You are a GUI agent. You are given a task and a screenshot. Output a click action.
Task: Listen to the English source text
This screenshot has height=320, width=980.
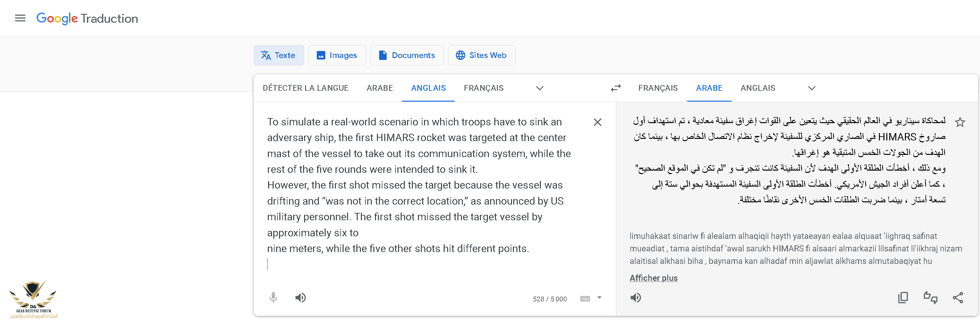click(301, 298)
